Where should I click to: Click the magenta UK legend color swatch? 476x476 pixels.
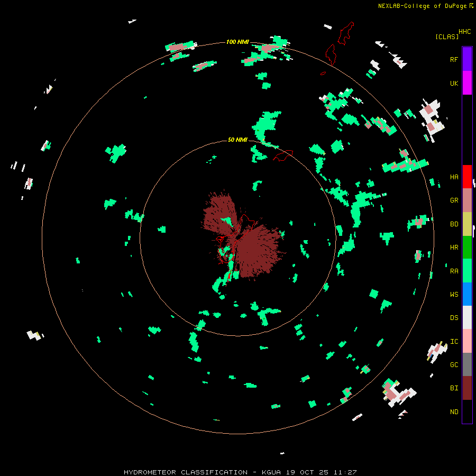467,83
